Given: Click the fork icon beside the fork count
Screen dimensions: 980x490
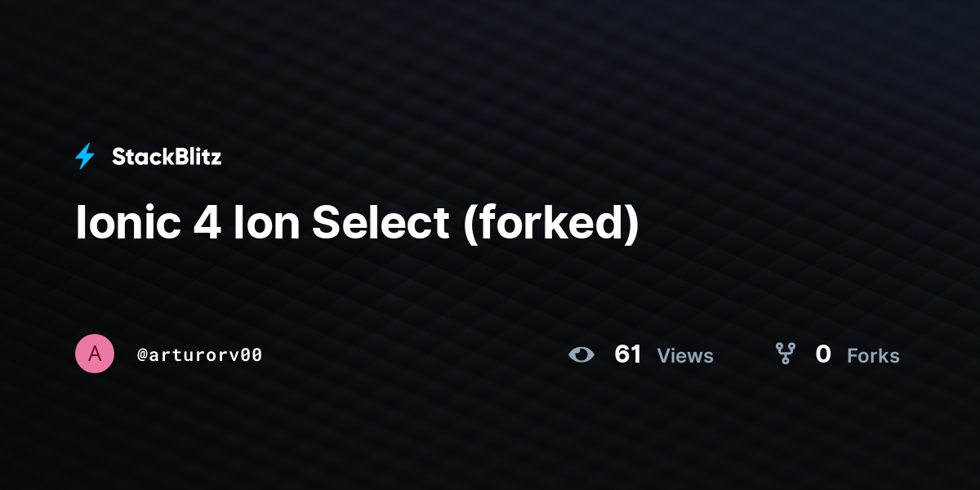Looking at the screenshot, I should pyautogui.click(x=786, y=354).
